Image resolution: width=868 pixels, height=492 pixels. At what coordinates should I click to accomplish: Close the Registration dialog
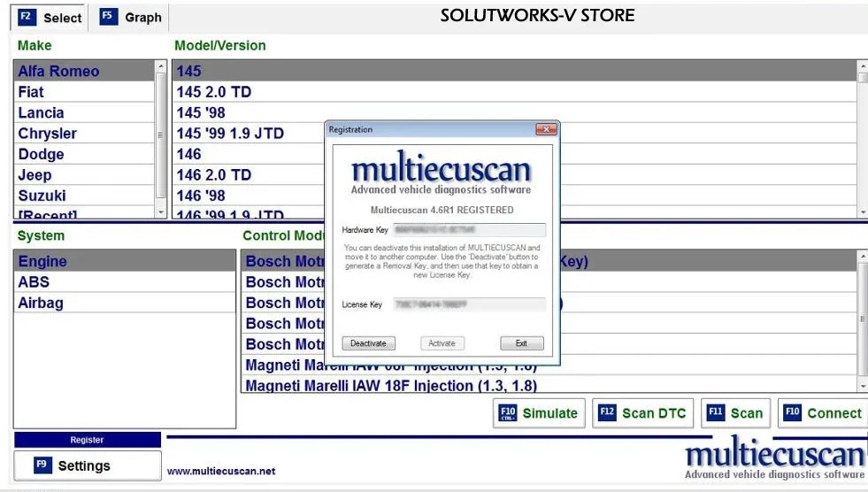tap(547, 129)
